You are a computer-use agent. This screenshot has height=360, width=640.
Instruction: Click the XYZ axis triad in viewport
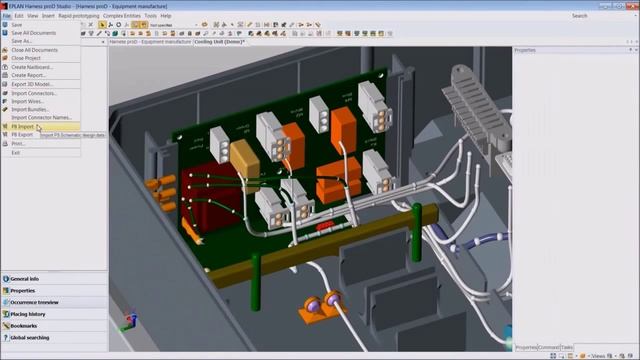coord(130,323)
